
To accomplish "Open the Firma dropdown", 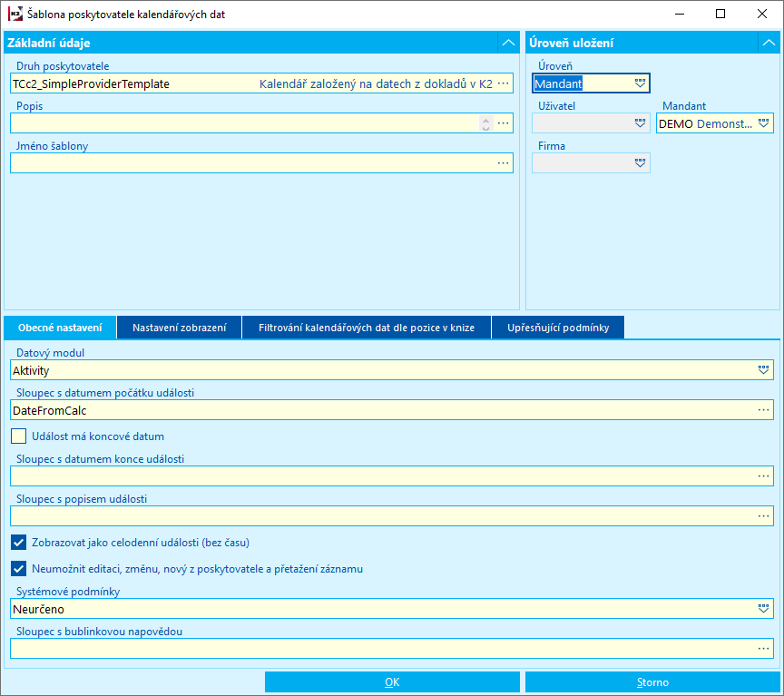I will pyautogui.click(x=640, y=163).
